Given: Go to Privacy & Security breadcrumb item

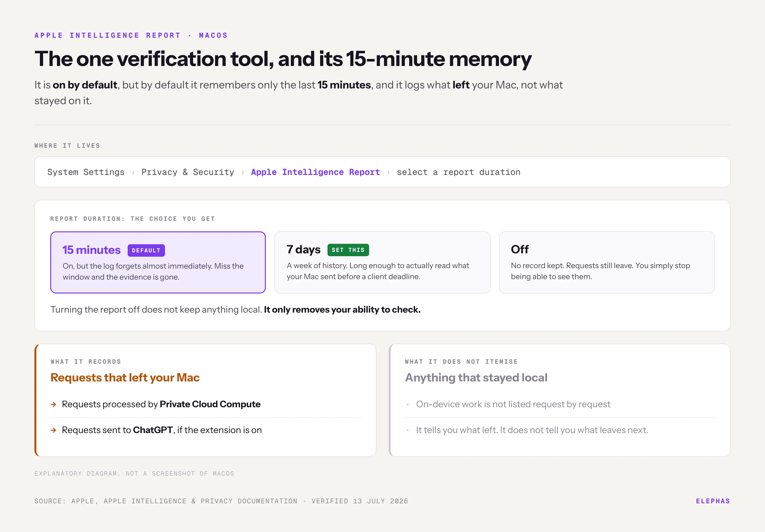Looking at the screenshot, I should coord(188,172).
